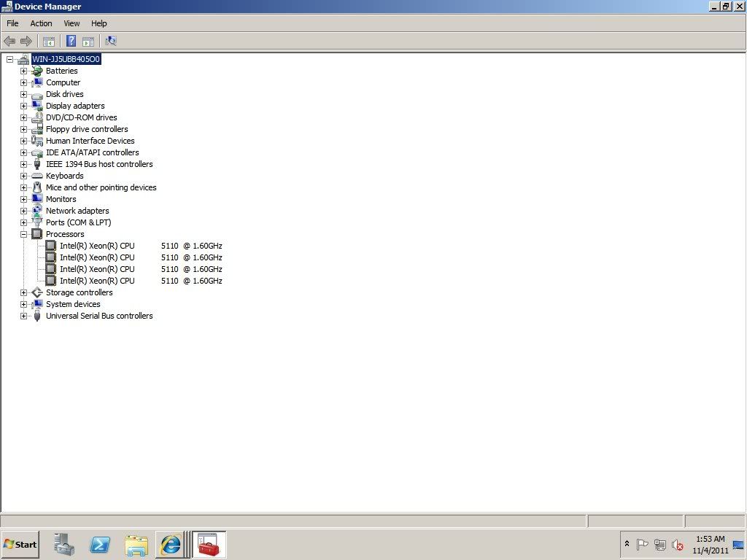Click the Processors chip icon

tap(36, 234)
